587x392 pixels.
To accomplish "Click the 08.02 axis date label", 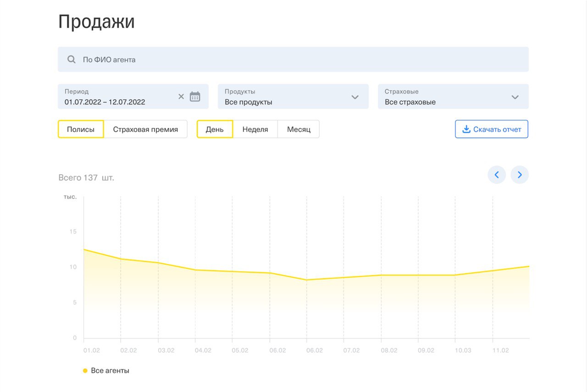I will click(x=389, y=350).
